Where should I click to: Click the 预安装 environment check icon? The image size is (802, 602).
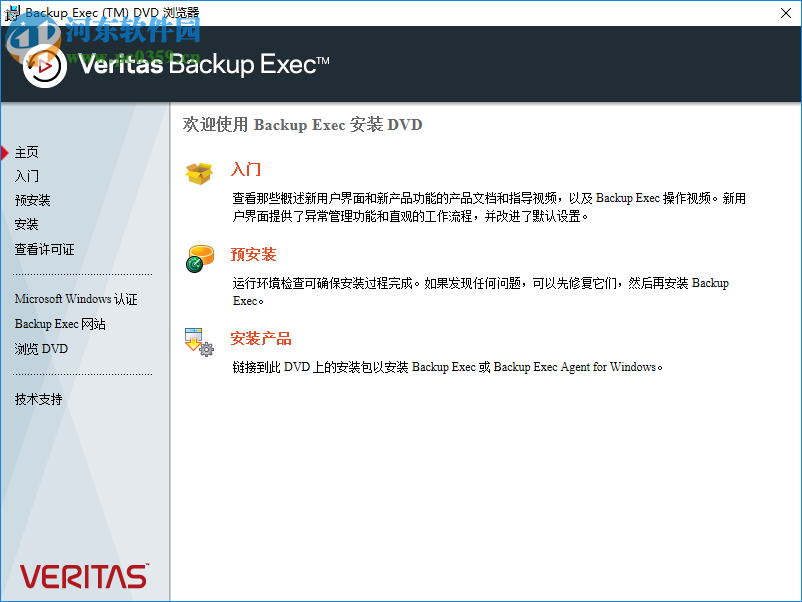(199, 255)
